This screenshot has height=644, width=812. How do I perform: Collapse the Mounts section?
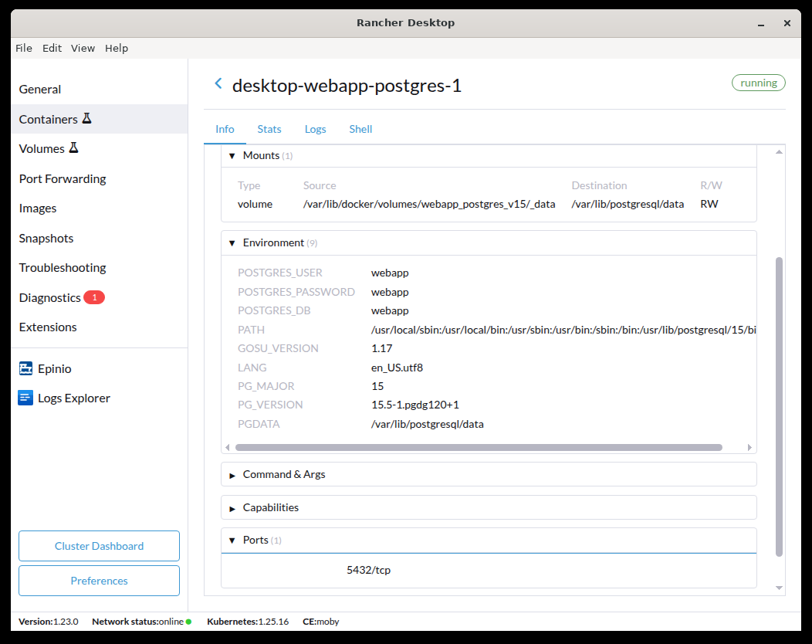tap(232, 155)
